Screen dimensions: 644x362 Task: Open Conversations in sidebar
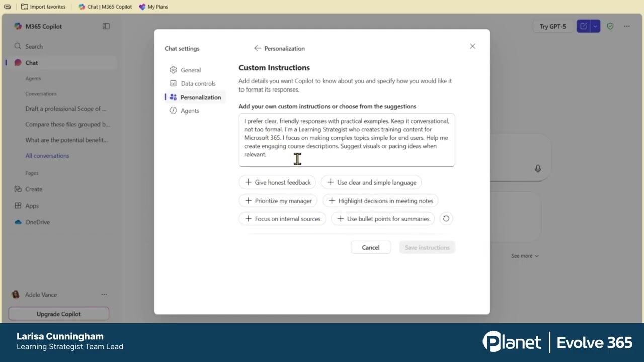pyautogui.click(x=41, y=94)
